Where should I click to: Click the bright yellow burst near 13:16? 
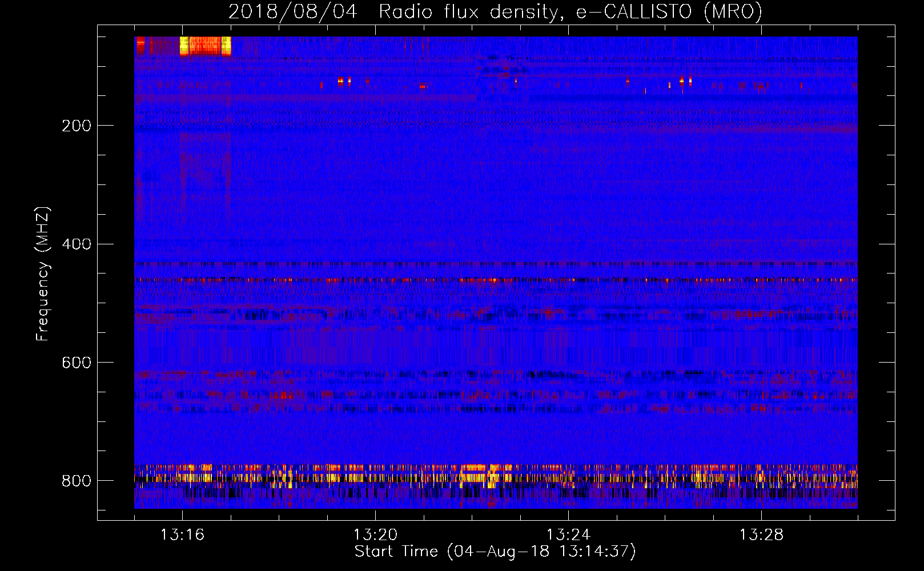[x=206, y=46]
